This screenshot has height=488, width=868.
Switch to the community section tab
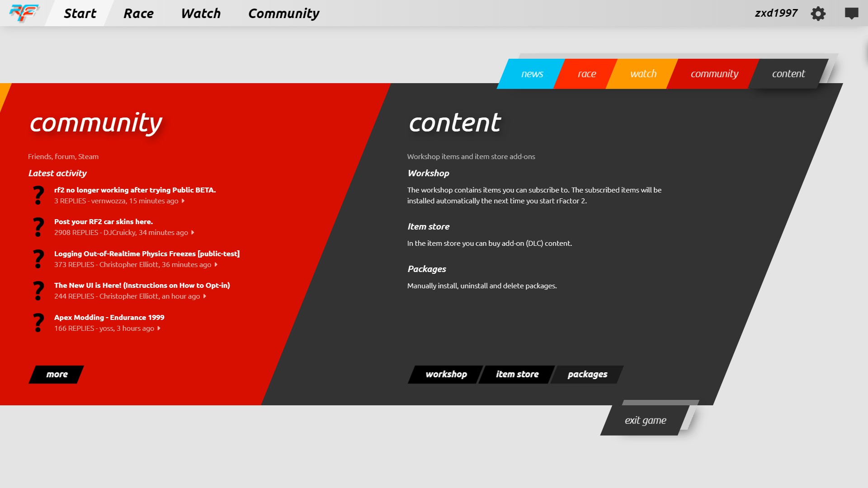click(714, 74)
